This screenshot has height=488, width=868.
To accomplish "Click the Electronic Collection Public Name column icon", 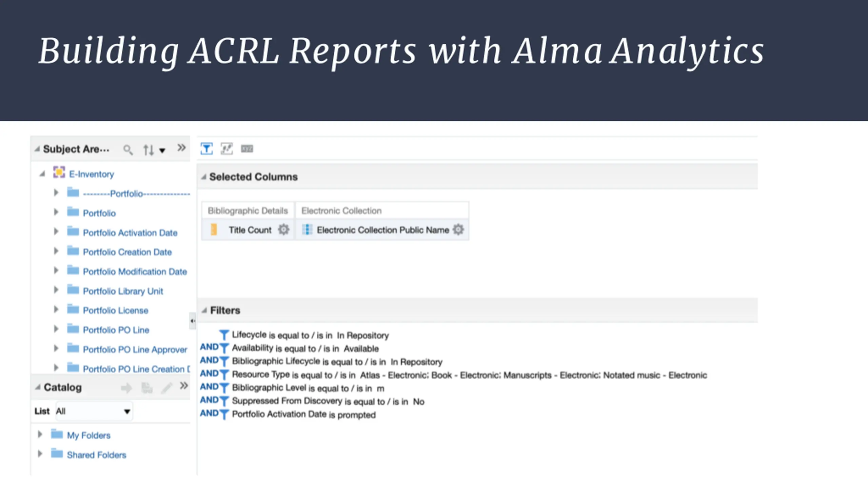I will tap(307, 230).
